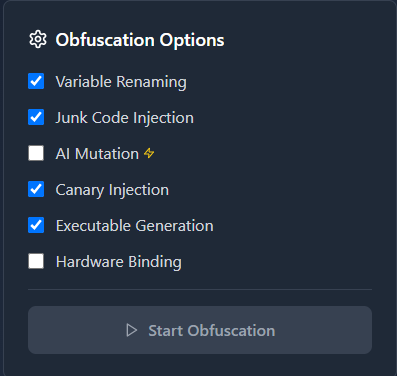Screen dimensions: 397x376
Task: Click the Canary Injection label text
Action: point(112,190)
